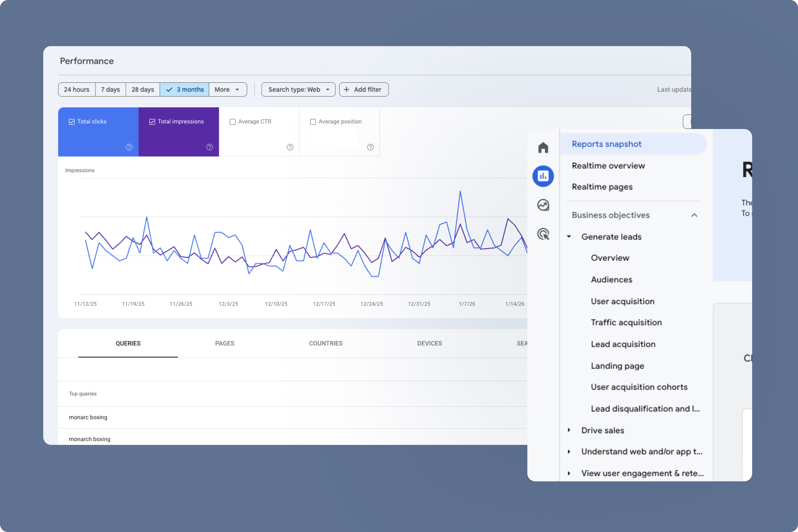Select the Reports bar chart icon
798x532 pixels.
[543, 176]
